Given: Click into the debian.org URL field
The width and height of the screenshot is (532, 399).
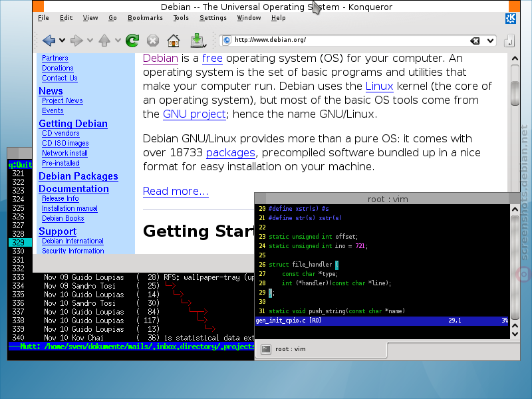Looking at the screenshot, I should 350,41.
